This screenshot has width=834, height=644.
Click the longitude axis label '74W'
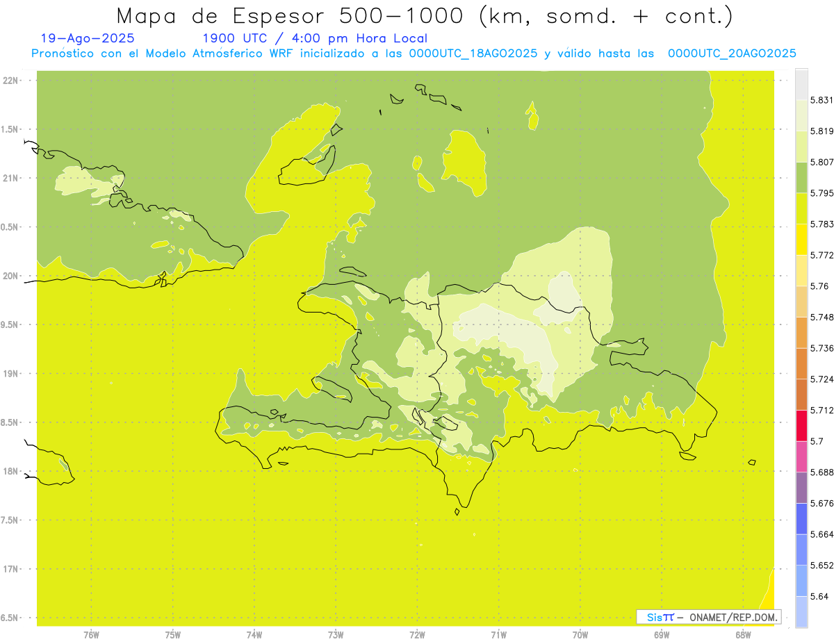(x=254, y=635)
